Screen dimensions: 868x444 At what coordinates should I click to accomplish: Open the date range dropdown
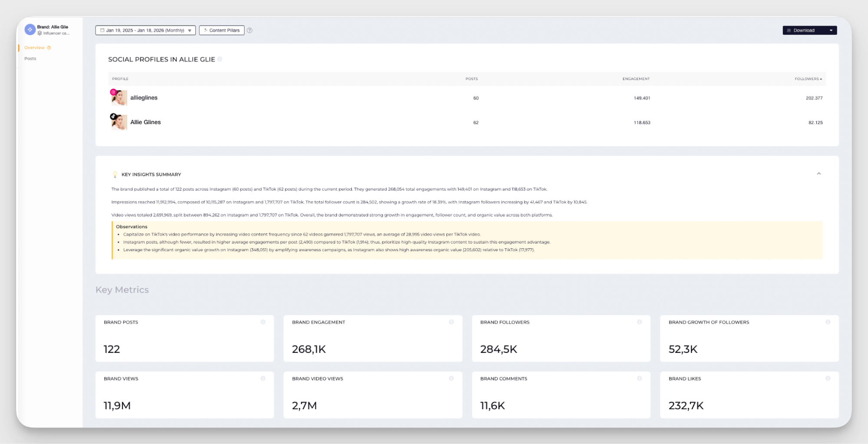tap(145, 30)
